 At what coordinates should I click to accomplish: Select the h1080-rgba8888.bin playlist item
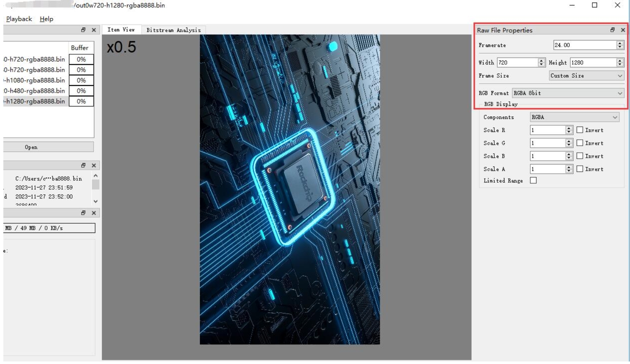pos(35,80)
